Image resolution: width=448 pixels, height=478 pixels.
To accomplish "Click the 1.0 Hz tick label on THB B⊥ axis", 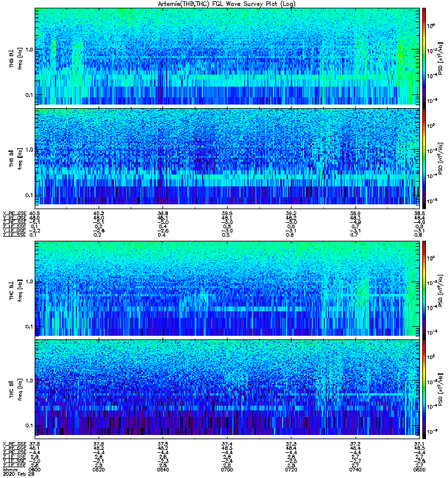I will 29,50.
